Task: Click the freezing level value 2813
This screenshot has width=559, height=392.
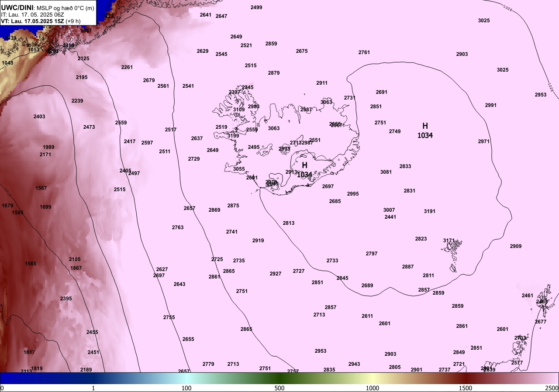Action: click(x=289, y=223)
